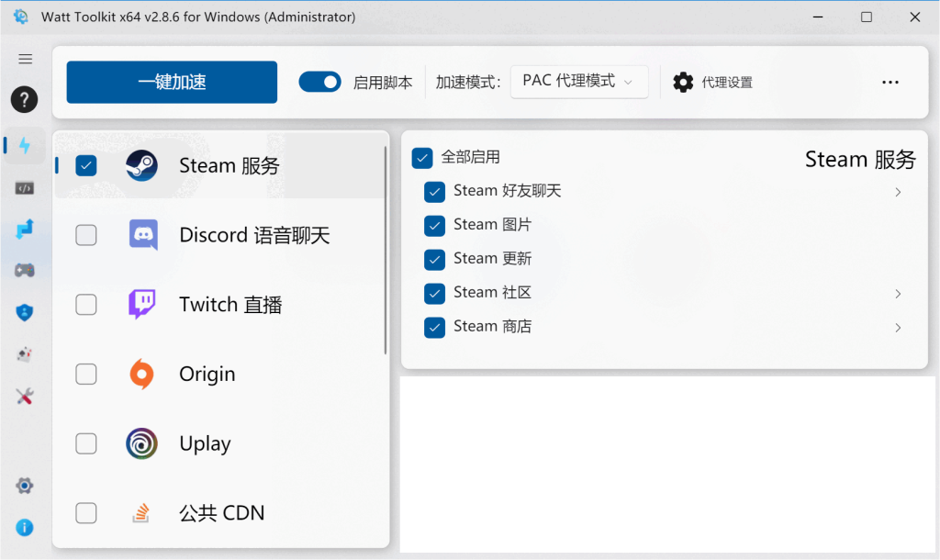Uncheck Steam 图片 option

click(x=434, y=225)
